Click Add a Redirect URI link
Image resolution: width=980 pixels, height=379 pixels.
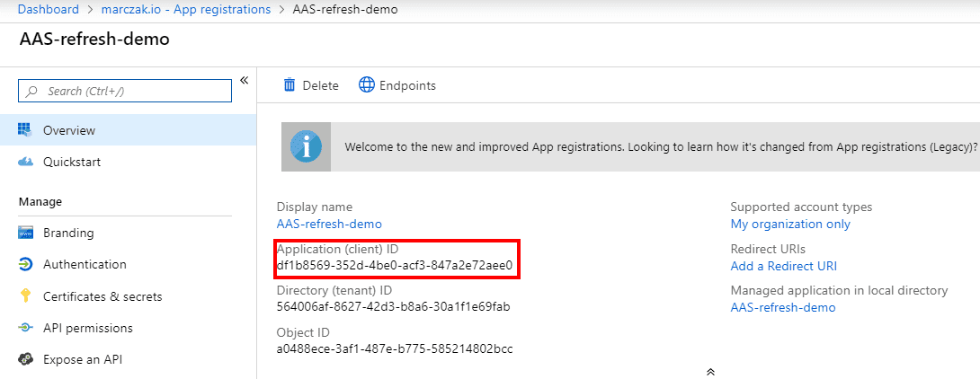783,266
